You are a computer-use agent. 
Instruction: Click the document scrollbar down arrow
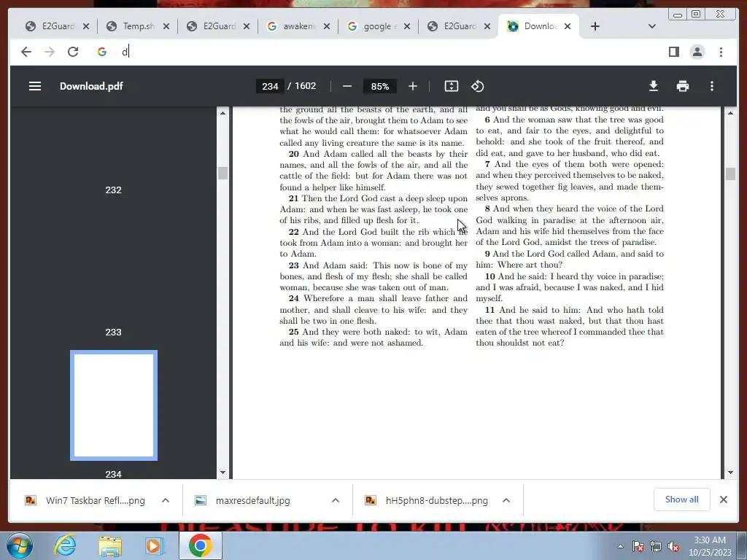click(730, 472)
